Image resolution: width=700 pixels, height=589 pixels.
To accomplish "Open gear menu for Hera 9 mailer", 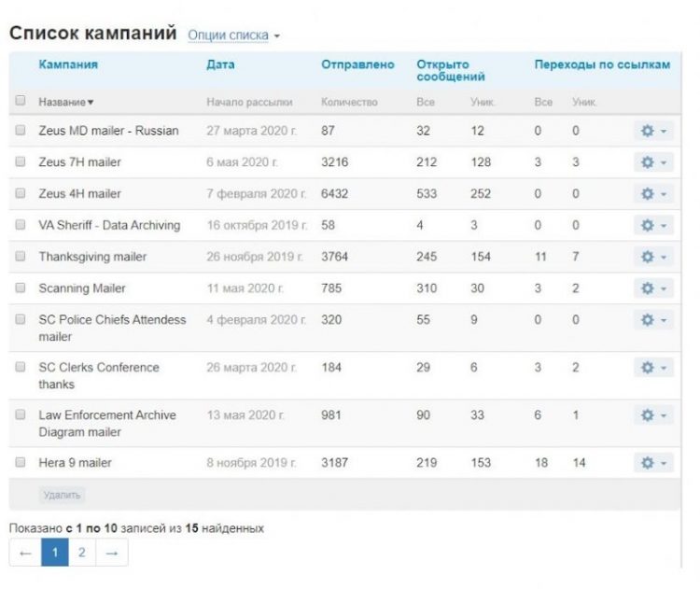I will 653,463.
